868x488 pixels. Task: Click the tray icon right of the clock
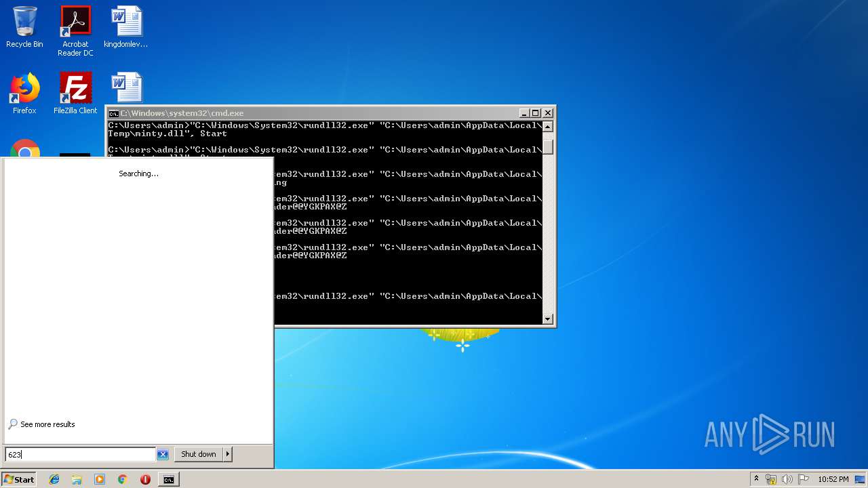click(x=861, y=479)
